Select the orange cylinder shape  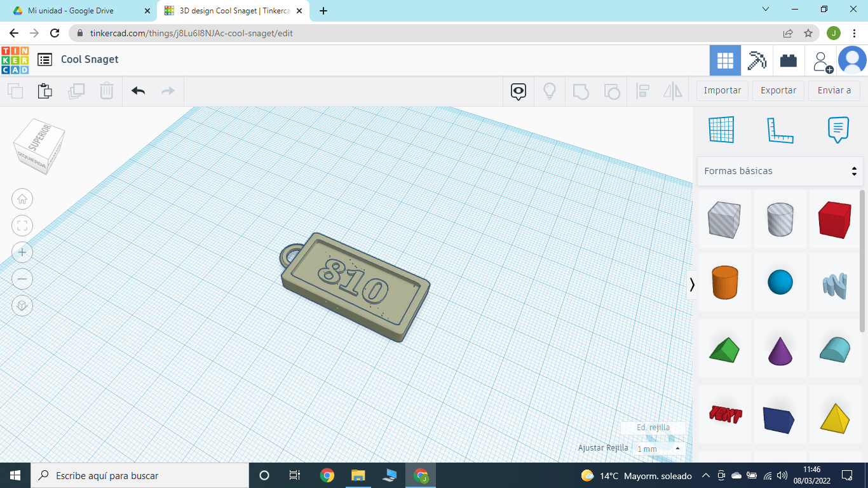[724, 283]
